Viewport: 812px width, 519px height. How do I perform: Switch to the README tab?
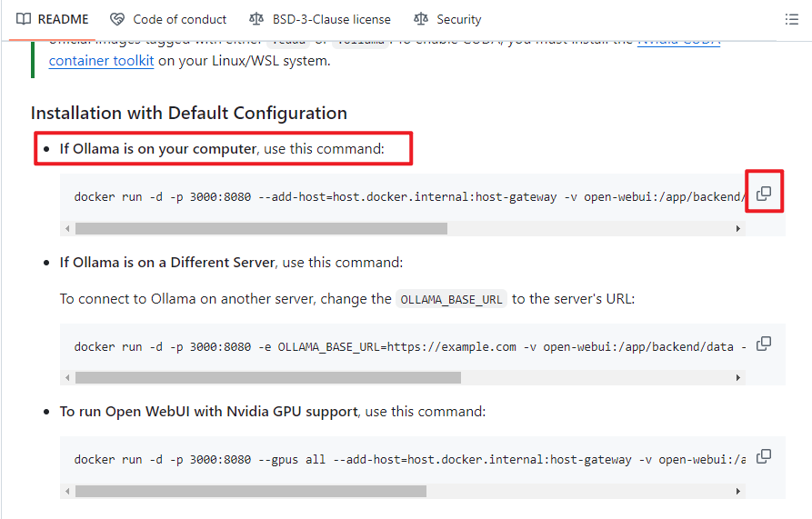pyautogui.click(x=53, y=19)
